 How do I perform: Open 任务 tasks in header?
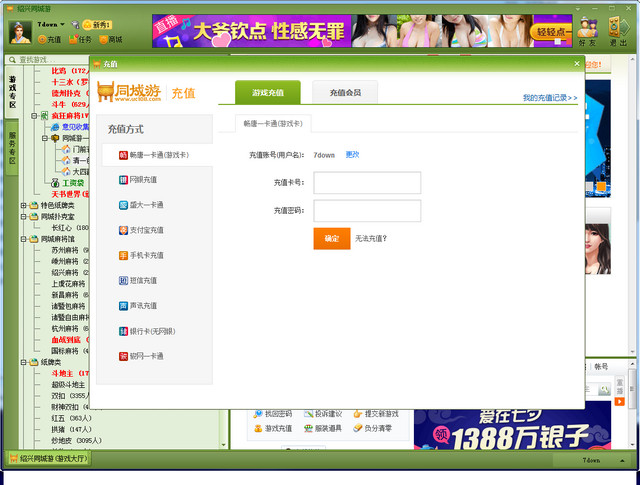(80, 40)
